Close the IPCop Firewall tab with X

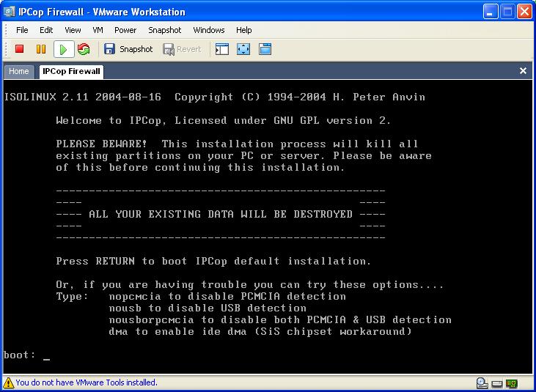point(523,71)
